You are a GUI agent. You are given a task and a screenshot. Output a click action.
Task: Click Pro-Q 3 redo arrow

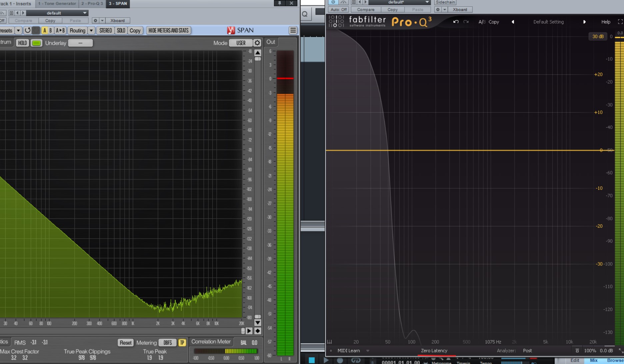coord(466,22)
